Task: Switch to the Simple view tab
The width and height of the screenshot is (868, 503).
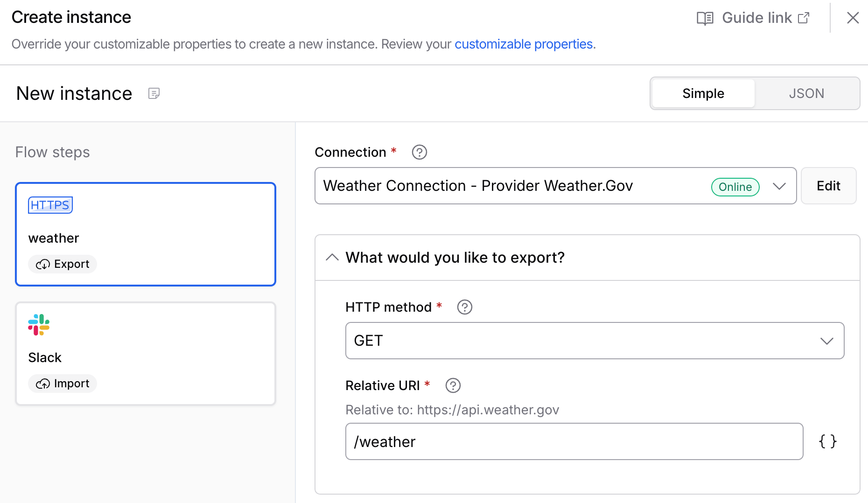Action: point(703,93)
